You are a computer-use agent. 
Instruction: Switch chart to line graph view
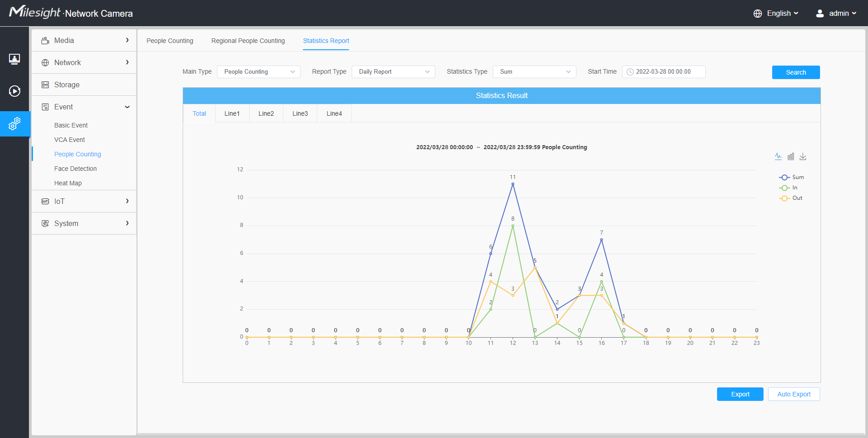[778, 156]
